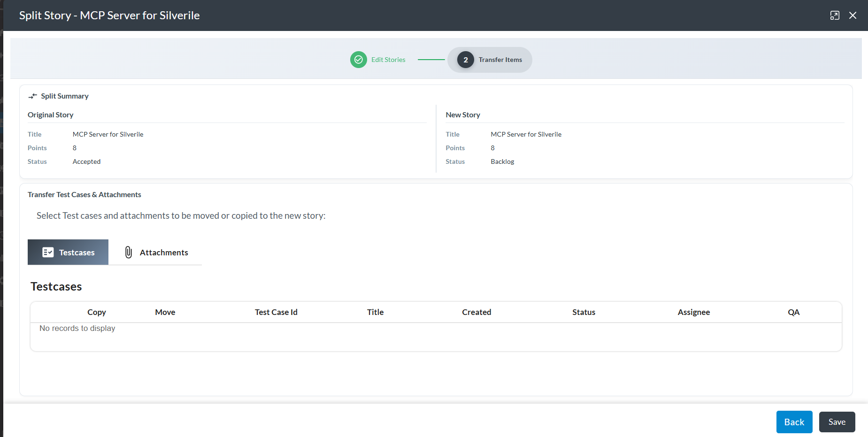Click the original story title MCP Server for Silverile
868x437 pixels.
(108, 134)
